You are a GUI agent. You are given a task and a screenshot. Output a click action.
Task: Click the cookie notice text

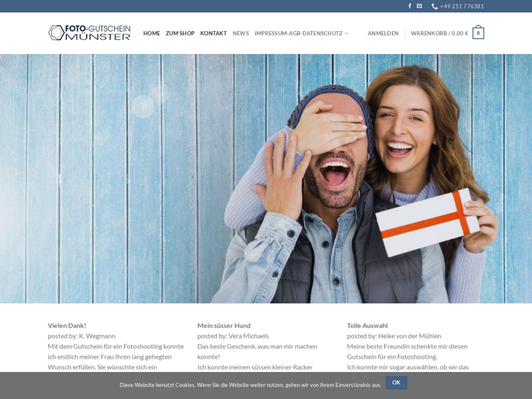(250, 385)
